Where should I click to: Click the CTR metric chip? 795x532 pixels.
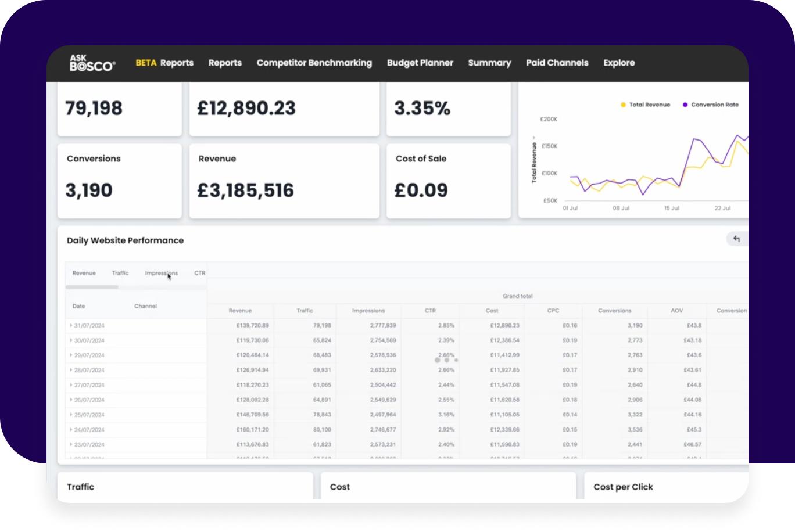click(x=199, y=273)
